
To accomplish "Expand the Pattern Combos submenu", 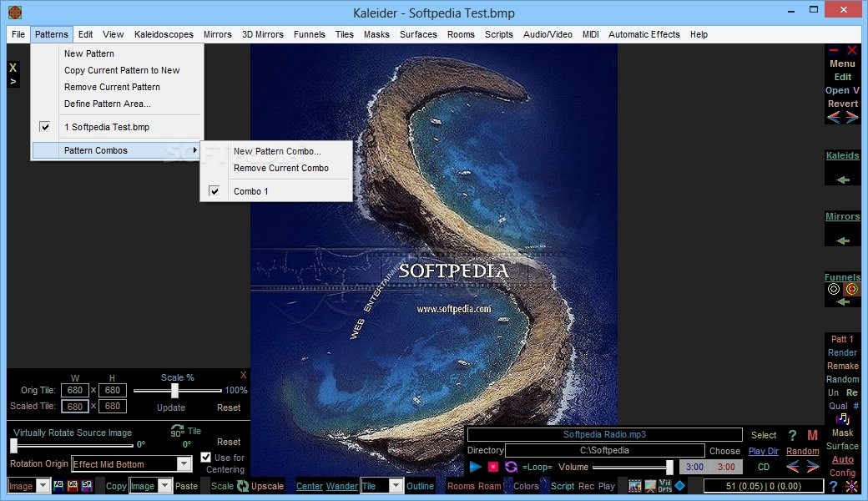I will click(x=116, y=150).
